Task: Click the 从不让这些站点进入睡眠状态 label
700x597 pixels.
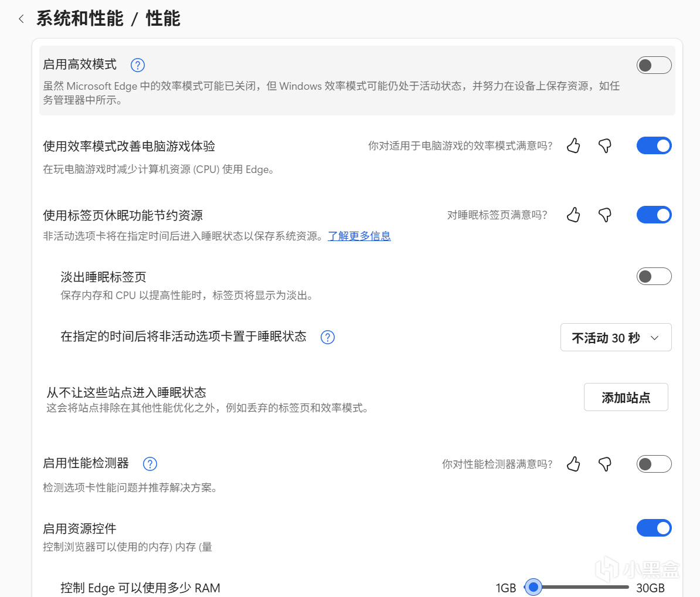Action: click(126, 392)
